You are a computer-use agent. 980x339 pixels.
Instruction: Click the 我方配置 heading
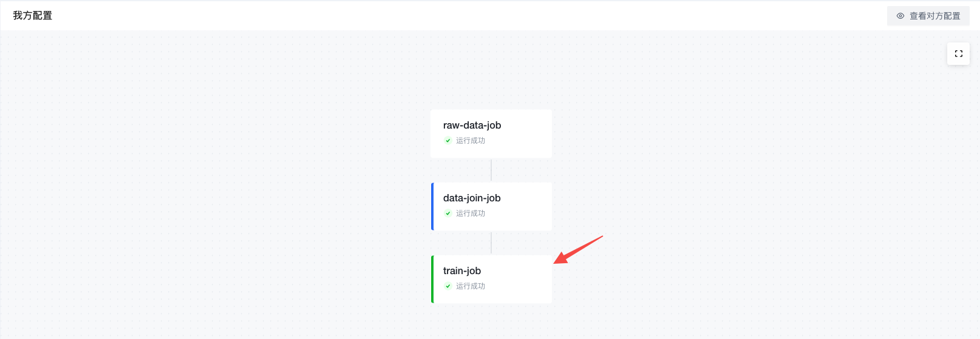point(33,16)
